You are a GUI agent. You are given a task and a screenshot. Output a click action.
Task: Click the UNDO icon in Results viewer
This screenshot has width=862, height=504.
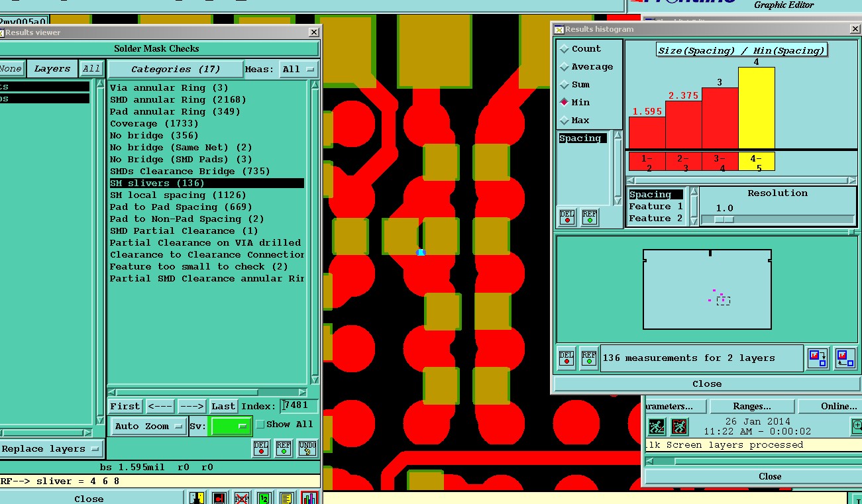(307, 448)
